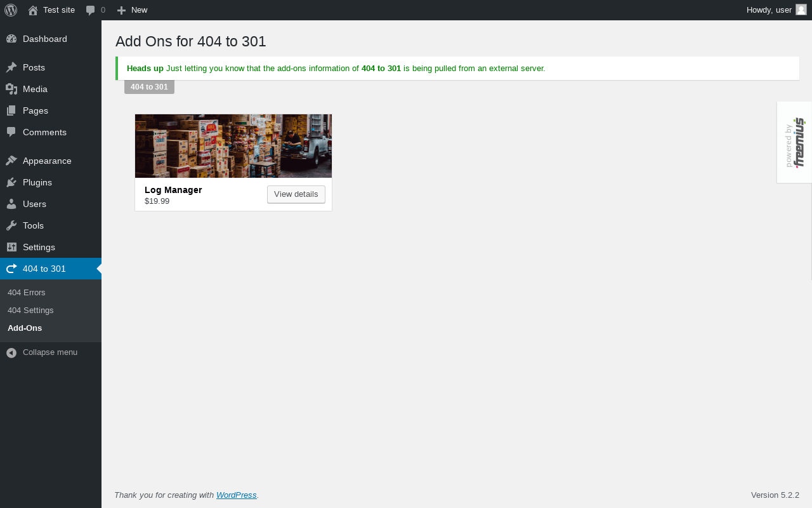Click the Appearance paintbrush icon
The width and height of the screenshot is (812, 508).
(x=11, y=161)
